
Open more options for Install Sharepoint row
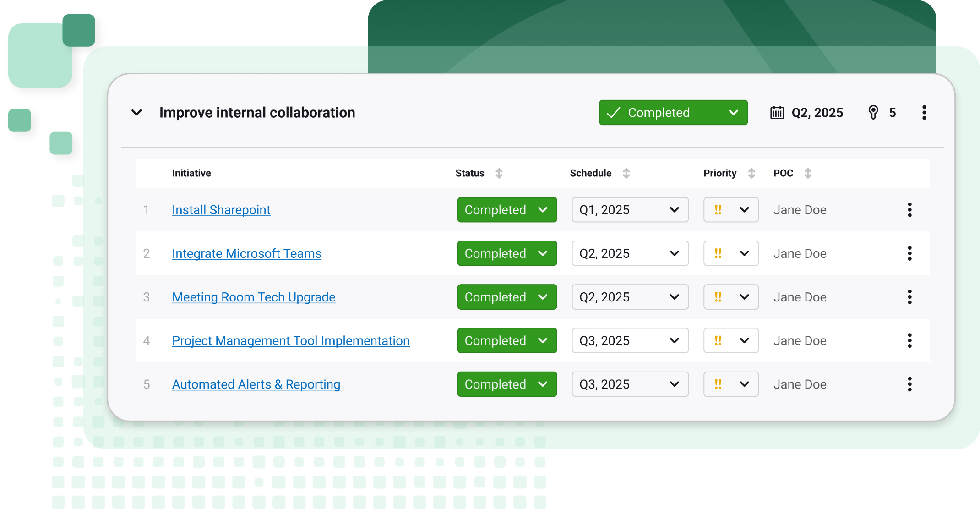(909, 210)
